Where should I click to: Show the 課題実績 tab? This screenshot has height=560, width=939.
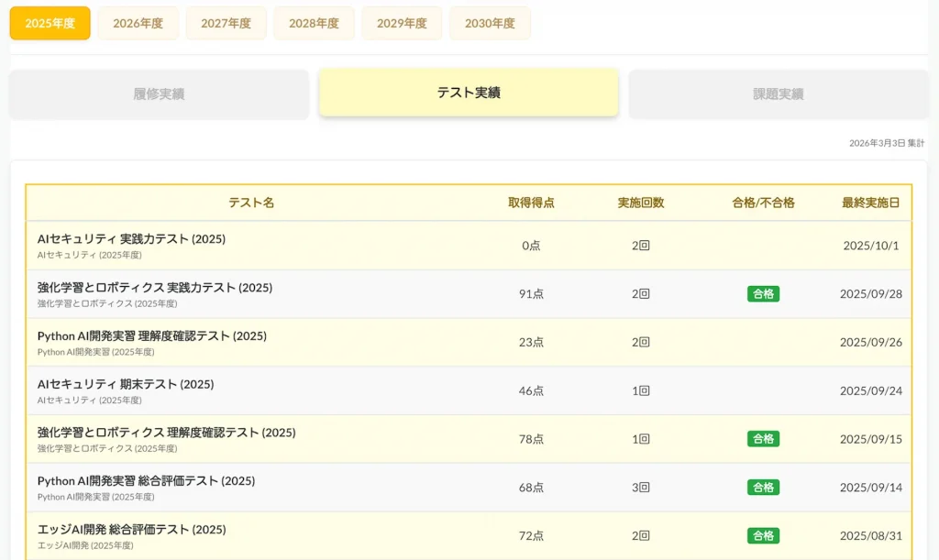[x=778, y=93]
